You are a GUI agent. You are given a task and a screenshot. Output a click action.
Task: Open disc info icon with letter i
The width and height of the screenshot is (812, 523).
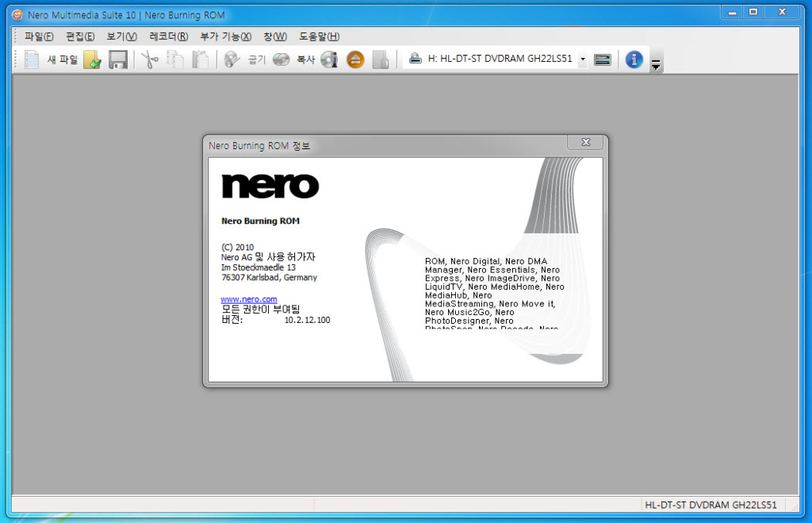coord(329,60)
